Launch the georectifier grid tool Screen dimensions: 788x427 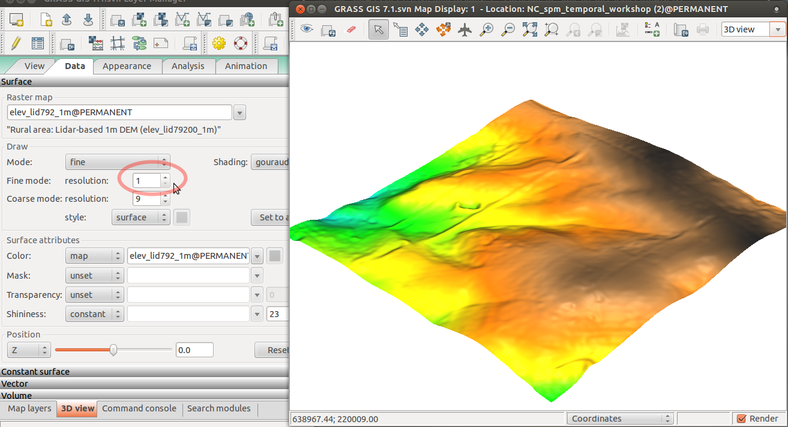coord(118,44)
